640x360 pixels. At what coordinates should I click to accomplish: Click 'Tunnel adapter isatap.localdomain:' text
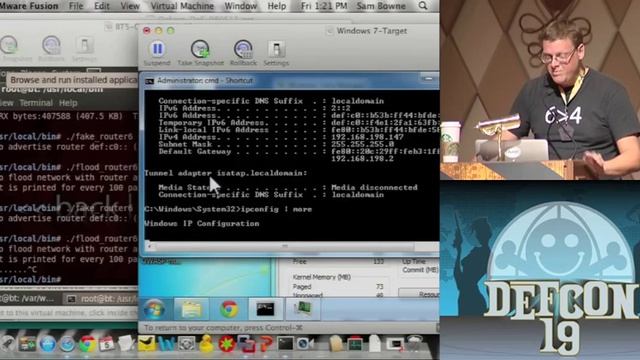tap(226, 173)
